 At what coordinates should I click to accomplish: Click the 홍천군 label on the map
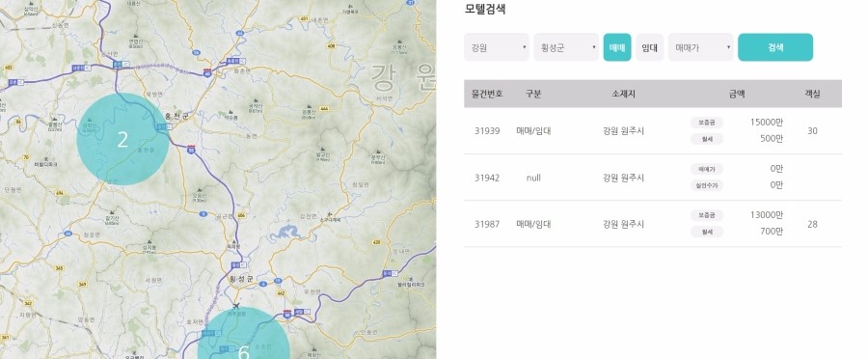tap(176, 117)
